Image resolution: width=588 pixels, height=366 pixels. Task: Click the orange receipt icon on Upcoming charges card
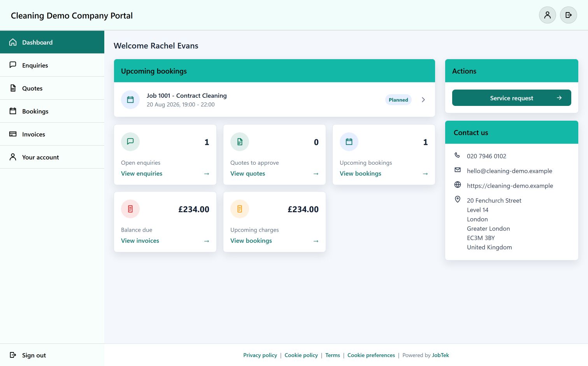(x=240, y=209)
